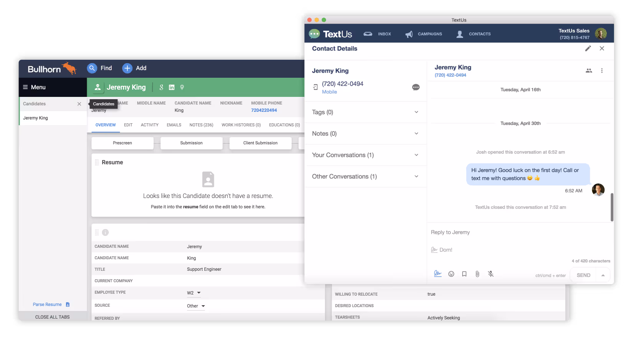The image size is (644, 337).
Task: Click the pencil edit icon in Contact Details
Action: [588, 48]
